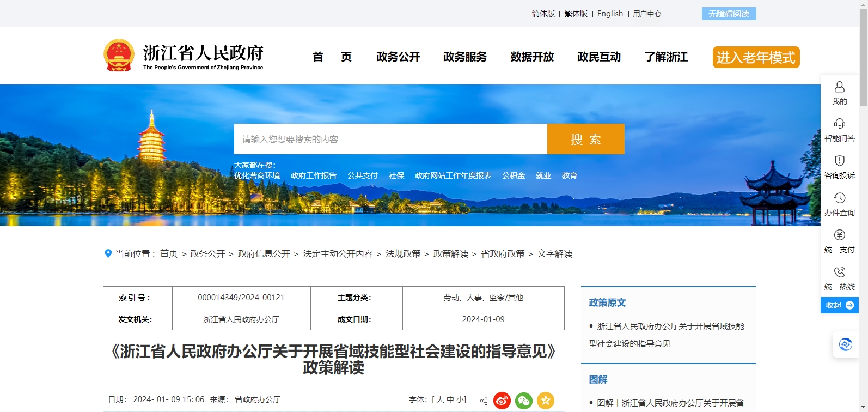
Task: Share article via WeChat icon
Action: coord(524,401)
